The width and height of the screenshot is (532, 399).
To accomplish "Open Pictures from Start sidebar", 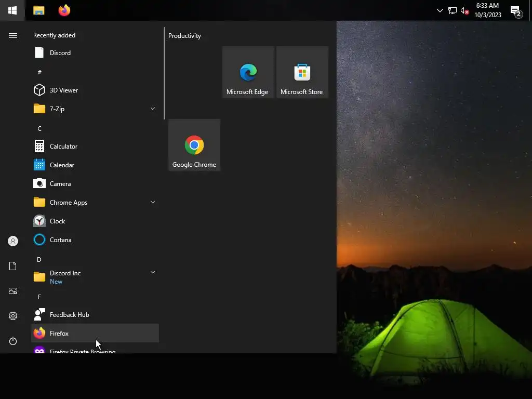I will click(x=13, y=291).
